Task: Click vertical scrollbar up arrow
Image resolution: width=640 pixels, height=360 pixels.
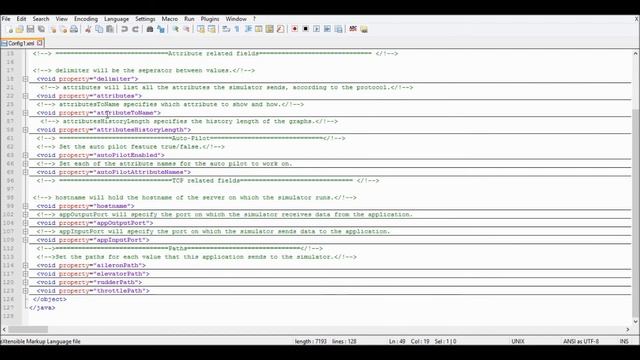Action: coord(636,53)
